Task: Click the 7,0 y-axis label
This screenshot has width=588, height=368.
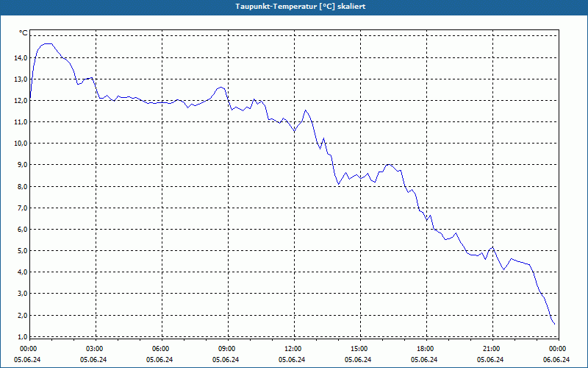Action: point(22,208)
